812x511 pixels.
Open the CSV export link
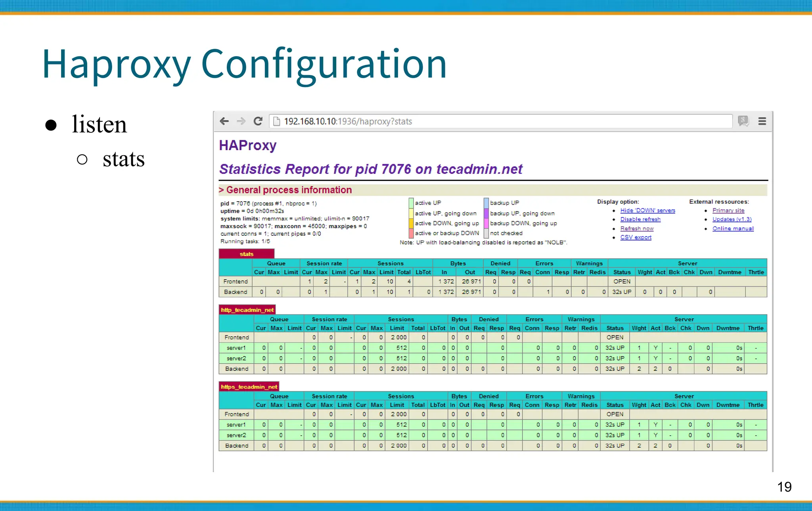(x=636, y=237)
